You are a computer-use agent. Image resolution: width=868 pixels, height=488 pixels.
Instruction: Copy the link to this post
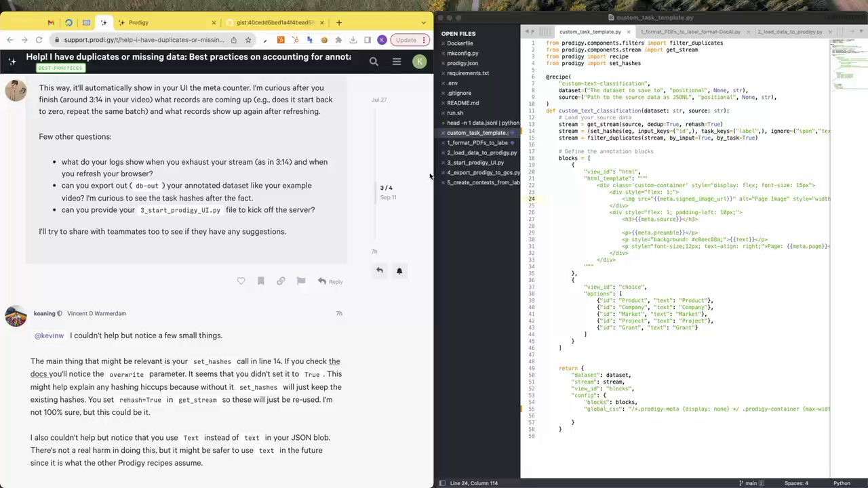pos(281,281)
